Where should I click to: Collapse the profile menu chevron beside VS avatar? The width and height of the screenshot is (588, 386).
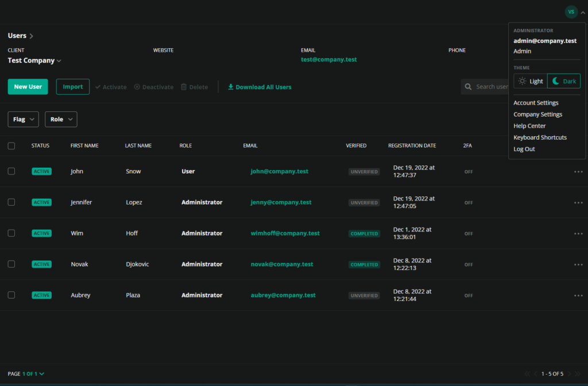pyautogui.click(x=583, y=13)
